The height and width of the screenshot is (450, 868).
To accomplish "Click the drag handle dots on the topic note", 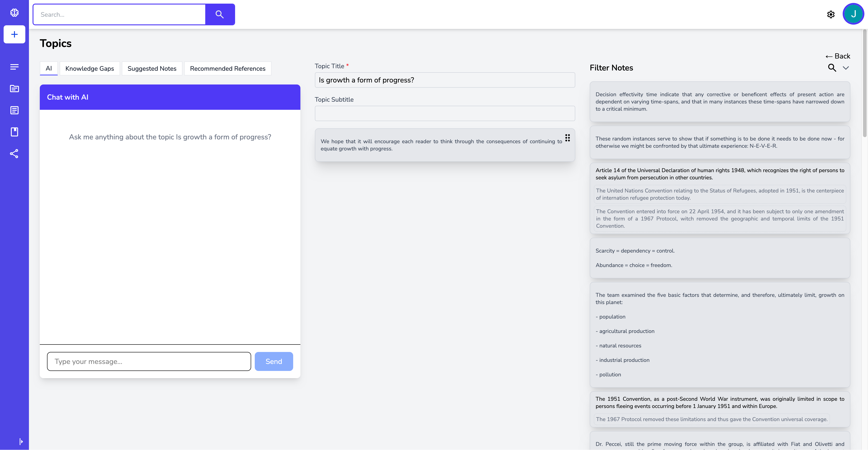I will [x=567, y=138].
